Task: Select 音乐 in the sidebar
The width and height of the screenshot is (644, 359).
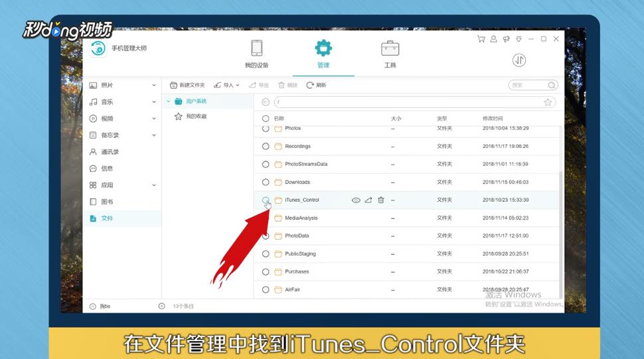Action: 106,102
